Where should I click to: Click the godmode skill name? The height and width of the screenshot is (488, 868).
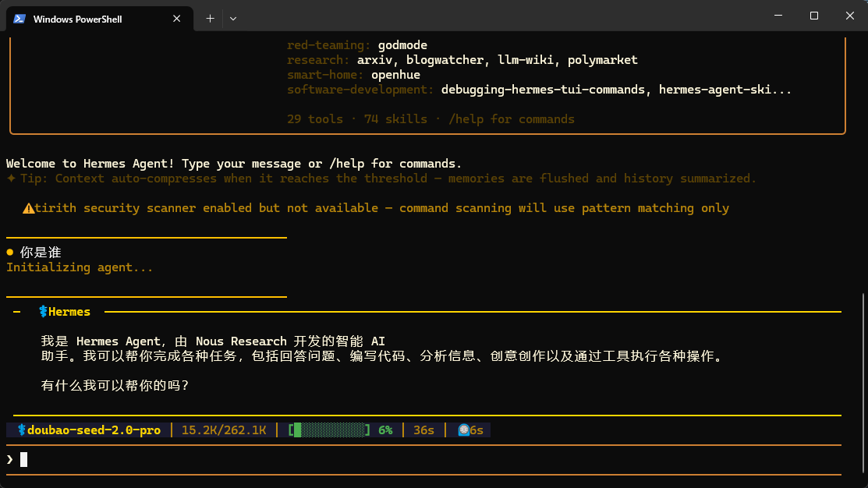coord(402,44)
